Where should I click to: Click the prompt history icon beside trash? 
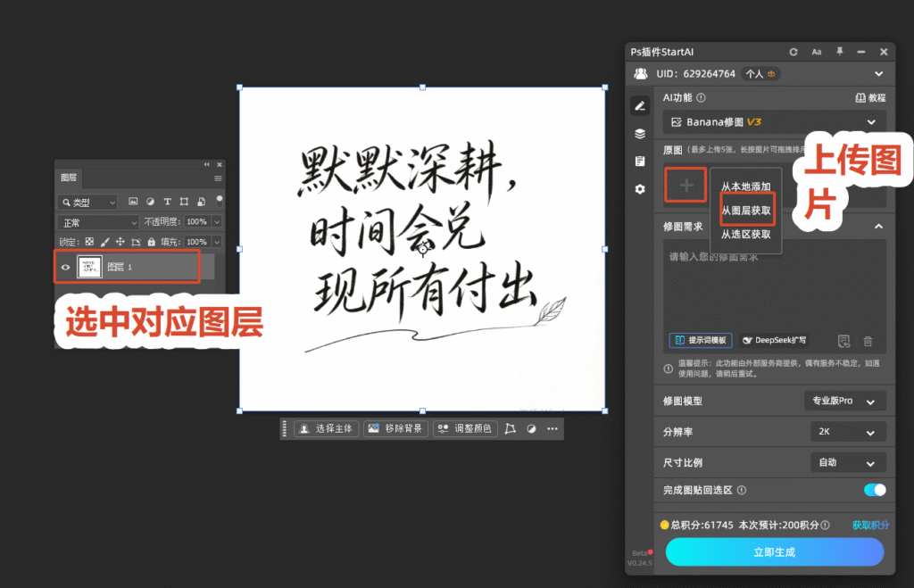[843, 341]
